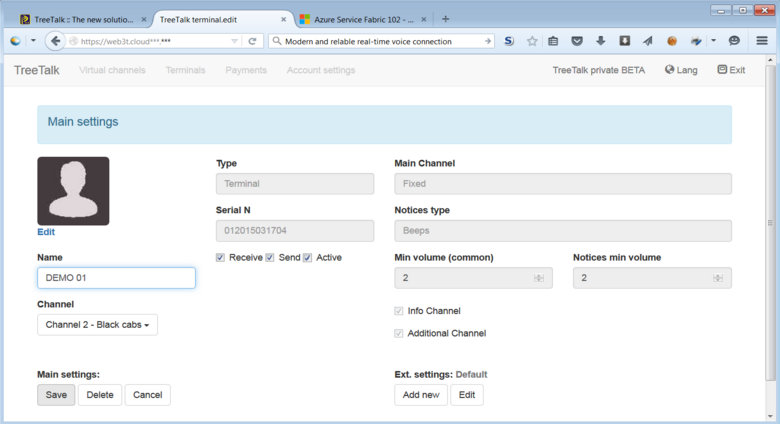Click the Notices min volume value field
The width and height of the screenshot is (780, 424).
652,278
